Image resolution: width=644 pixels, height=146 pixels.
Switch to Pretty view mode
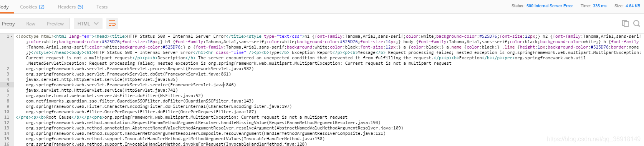tap(8, 23)
